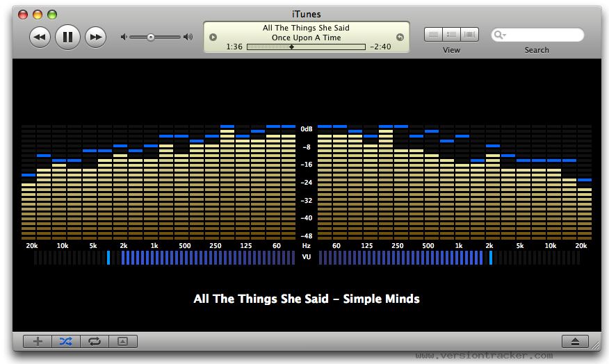609x364 pixels.
Task: Click song title in display panel
Action: 306,28
